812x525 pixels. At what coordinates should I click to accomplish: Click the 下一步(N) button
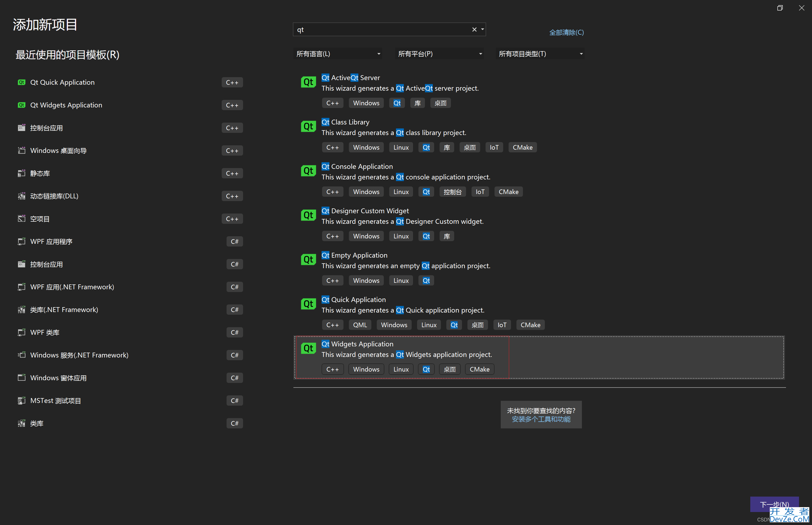click(774, 504)
